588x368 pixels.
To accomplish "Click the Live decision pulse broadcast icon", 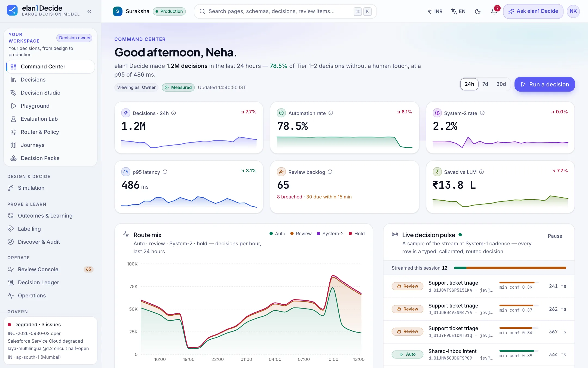I will (395, 234).
